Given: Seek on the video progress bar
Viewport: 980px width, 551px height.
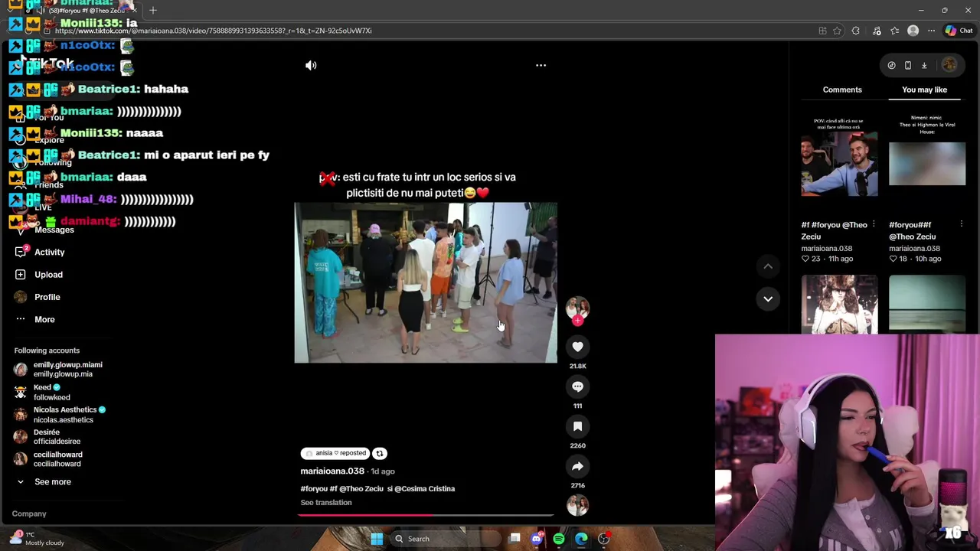Looking at the screenshot, I should tap(426, 514).
